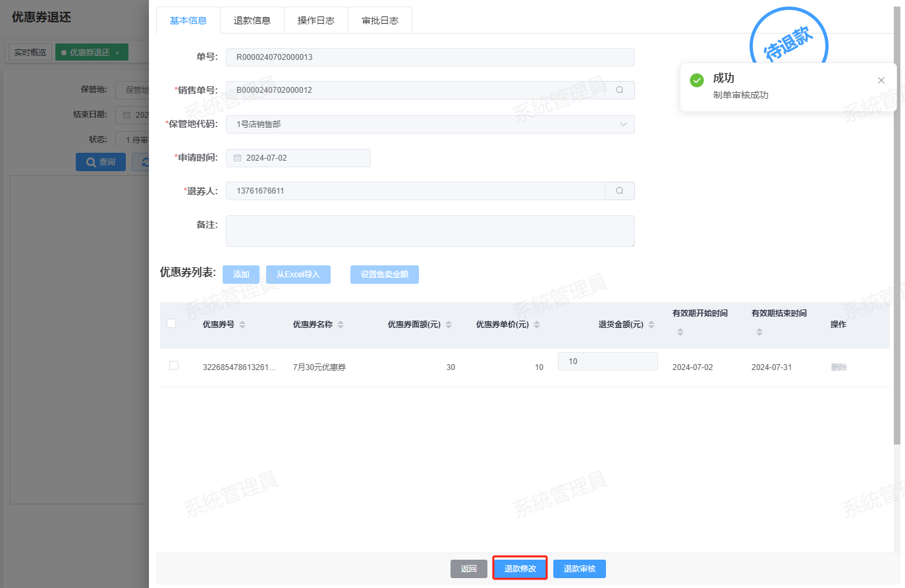Switch to the 基本信息 tab
Viewport: 905px width, 588px height.
[x=188, y=20]
